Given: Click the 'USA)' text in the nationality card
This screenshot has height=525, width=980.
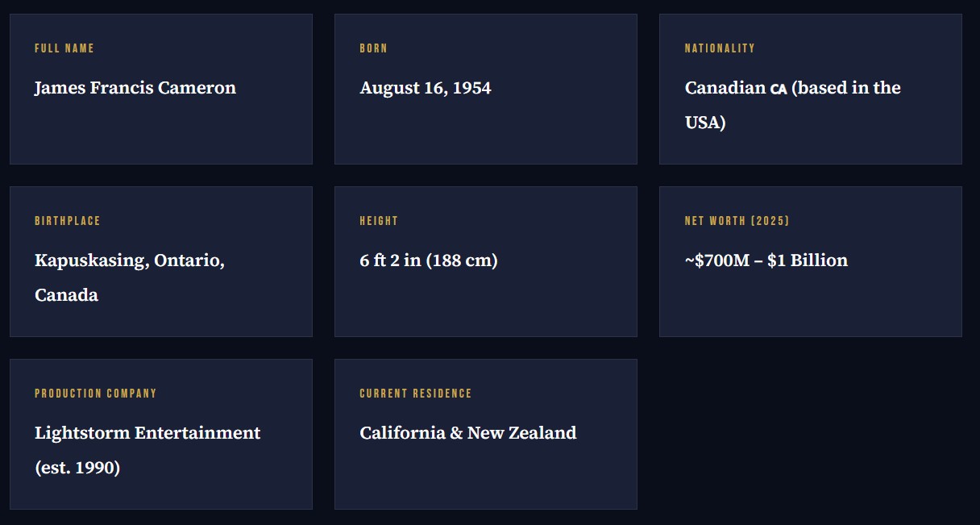Looking at the screenshot, I should [x=705, y=123].
